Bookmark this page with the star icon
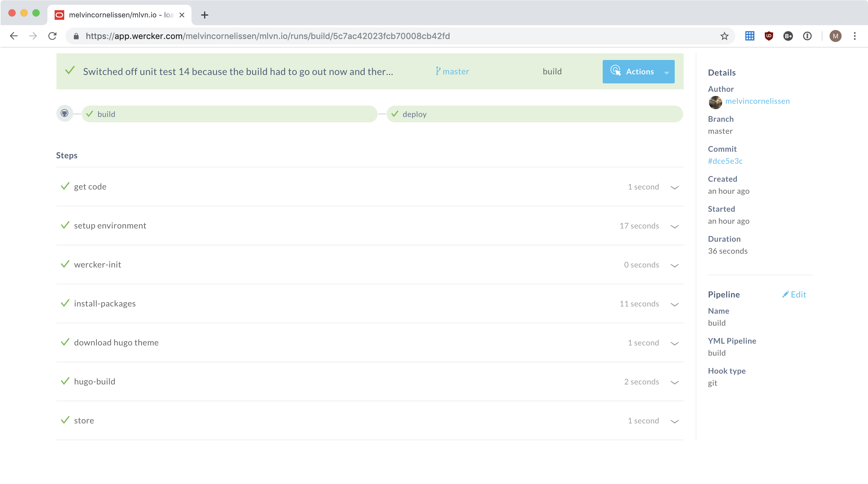 (724, 36)
